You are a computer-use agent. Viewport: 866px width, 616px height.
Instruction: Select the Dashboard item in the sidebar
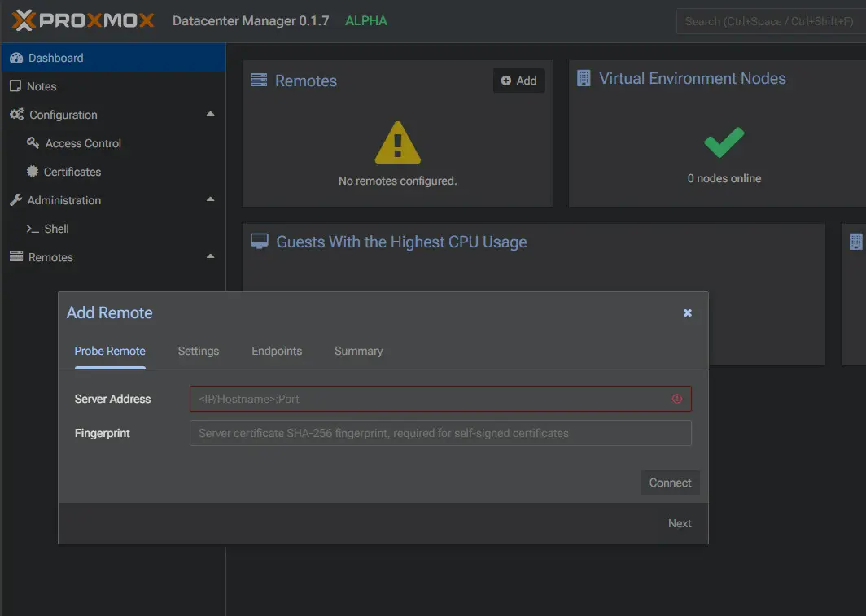(x=57, y=57)
